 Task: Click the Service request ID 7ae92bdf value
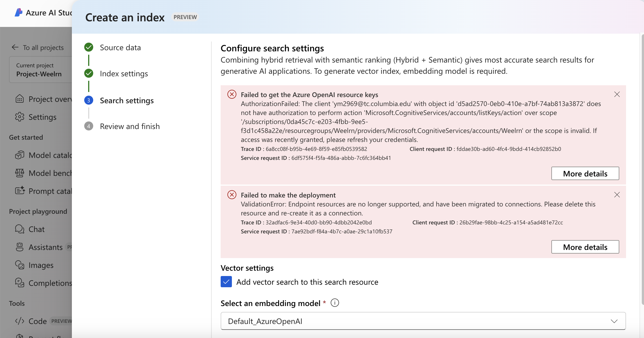(342, 231)
